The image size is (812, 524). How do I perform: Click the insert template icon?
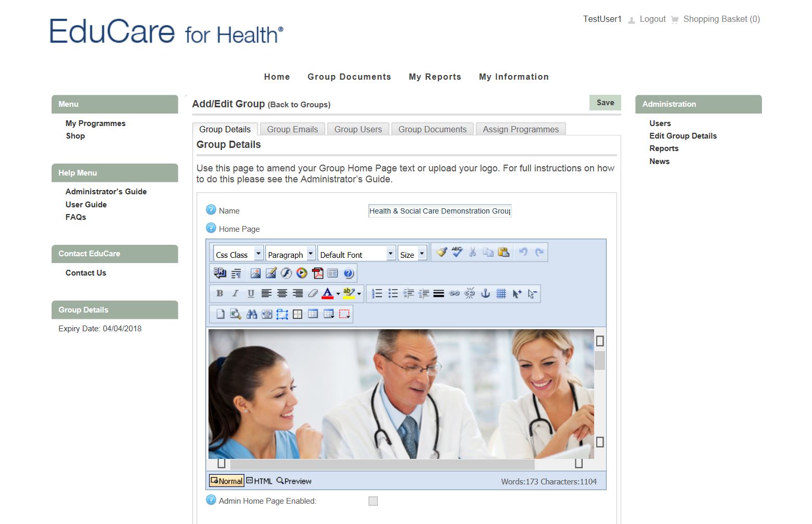click(x=333, y=273)
